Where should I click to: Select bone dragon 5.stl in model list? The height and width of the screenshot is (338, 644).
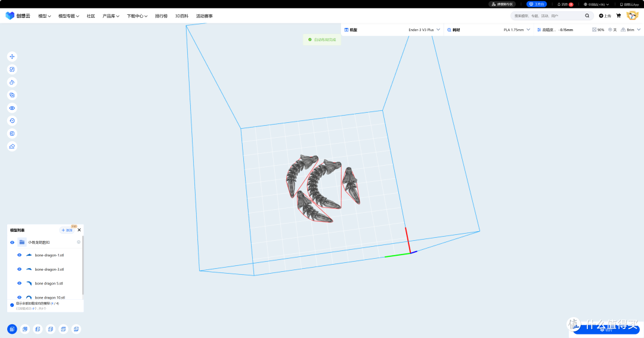click(49, 283)
